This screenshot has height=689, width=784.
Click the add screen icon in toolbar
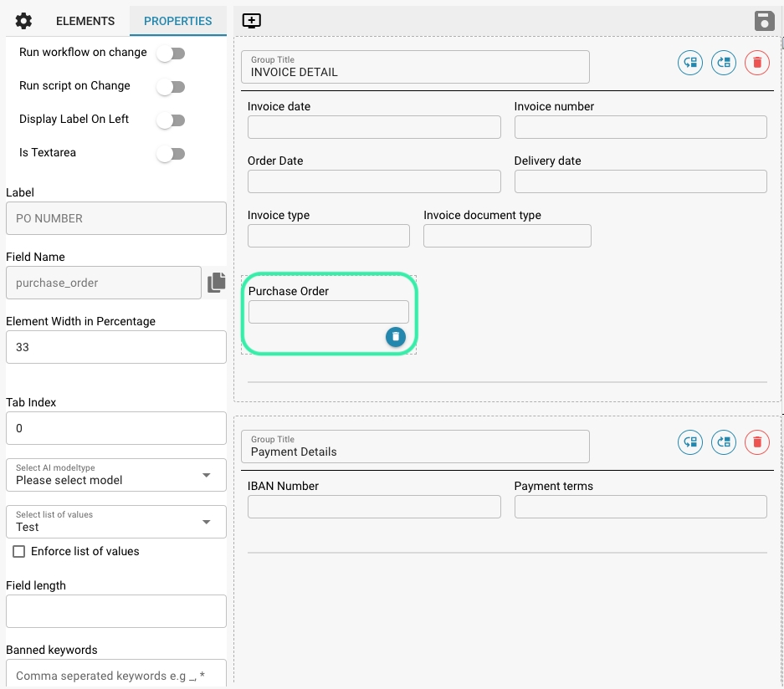tap(251, 21)
